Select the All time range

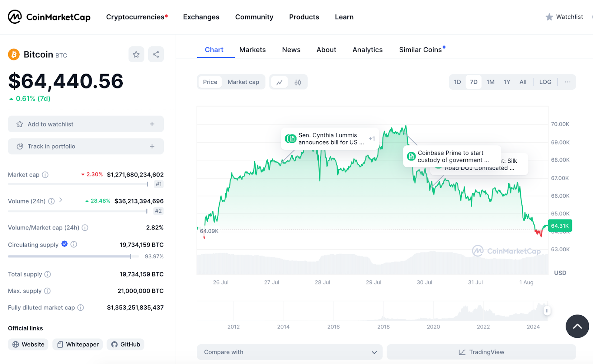point(523,82)
